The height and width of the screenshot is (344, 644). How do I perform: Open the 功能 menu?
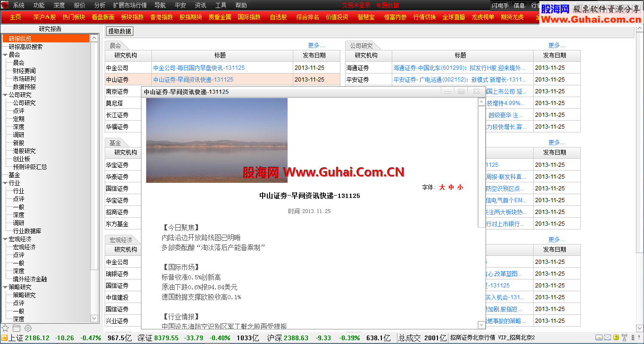(x=39, y=5)
